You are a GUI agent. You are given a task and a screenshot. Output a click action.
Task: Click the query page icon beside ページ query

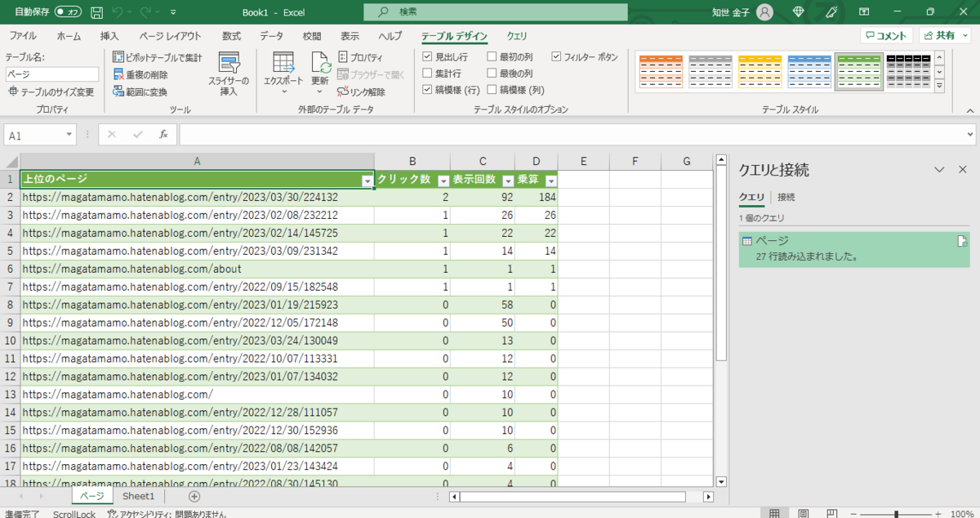(x=962, y=241)
